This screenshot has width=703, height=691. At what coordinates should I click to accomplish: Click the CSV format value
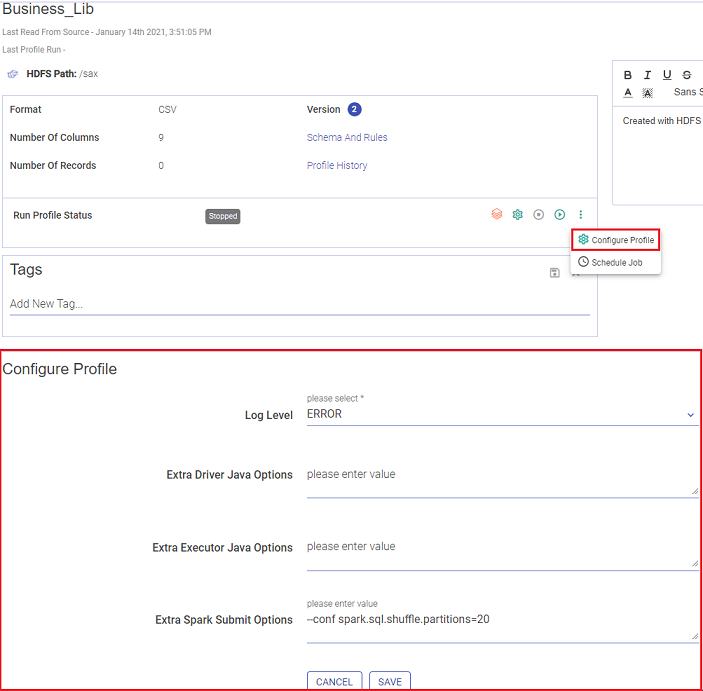coord(167,110)
